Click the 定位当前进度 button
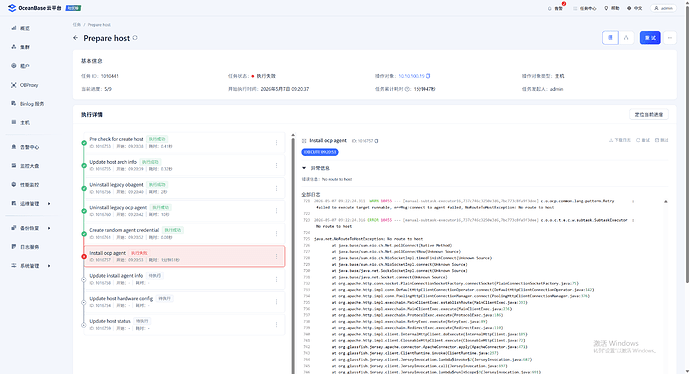 (649, 114)
